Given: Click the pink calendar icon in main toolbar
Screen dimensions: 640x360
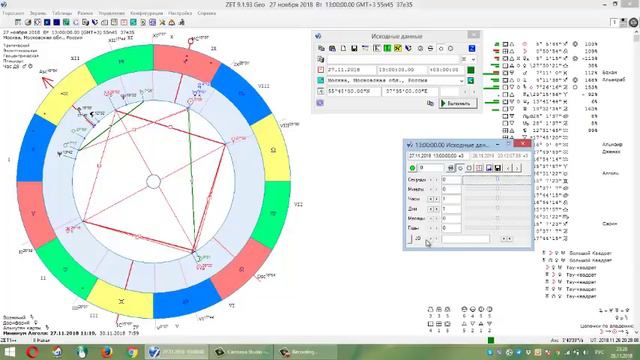Looking at the screenshot, I should pyautogui.click(x=124, y=22).
